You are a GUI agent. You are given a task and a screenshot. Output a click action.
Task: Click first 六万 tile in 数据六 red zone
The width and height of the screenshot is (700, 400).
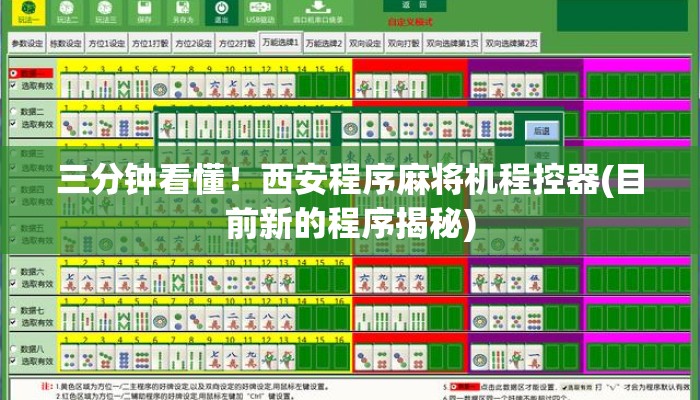click(363, 281)
